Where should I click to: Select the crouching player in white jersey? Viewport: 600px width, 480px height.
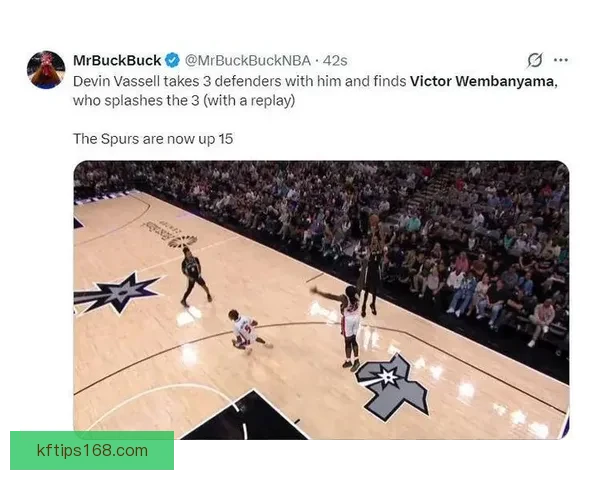(248, 330)
